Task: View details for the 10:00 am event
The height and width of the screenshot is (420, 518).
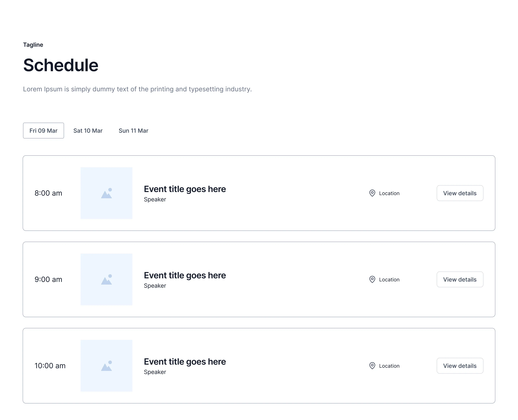Action: click(x=460, y=366)
